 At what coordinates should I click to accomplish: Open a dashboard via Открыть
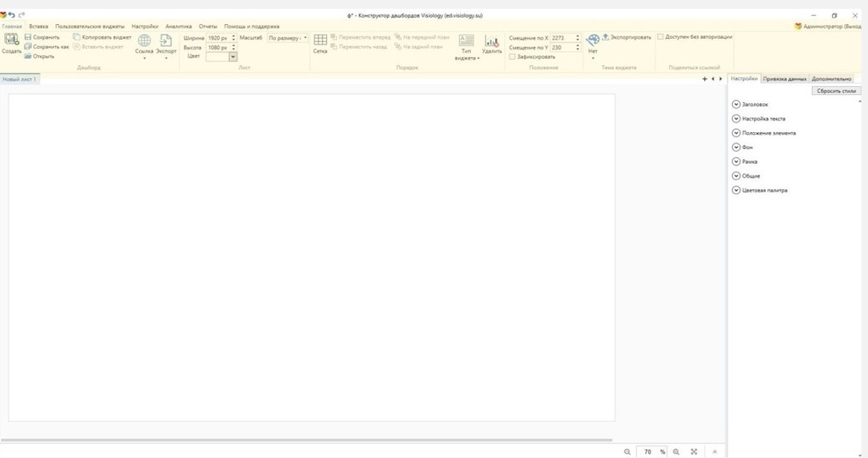click(39, 56)
